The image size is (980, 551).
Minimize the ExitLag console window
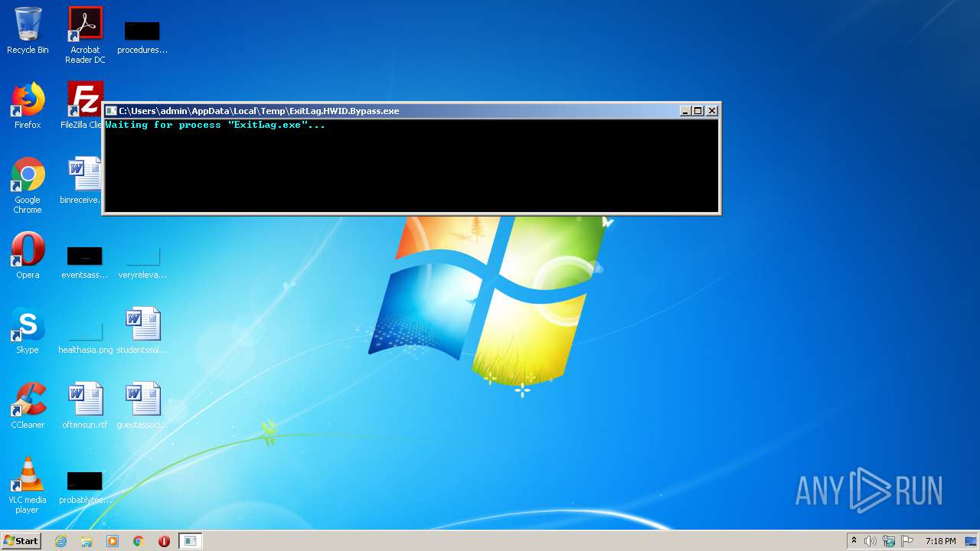coord(685,111)
